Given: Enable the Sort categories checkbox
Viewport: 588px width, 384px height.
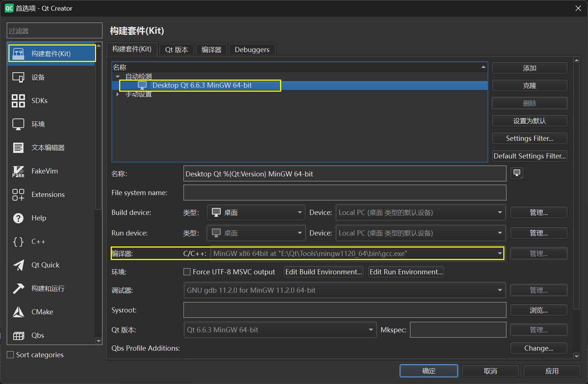Looking at the screenshot, I should pyautogui.click(x=11, y=355).
